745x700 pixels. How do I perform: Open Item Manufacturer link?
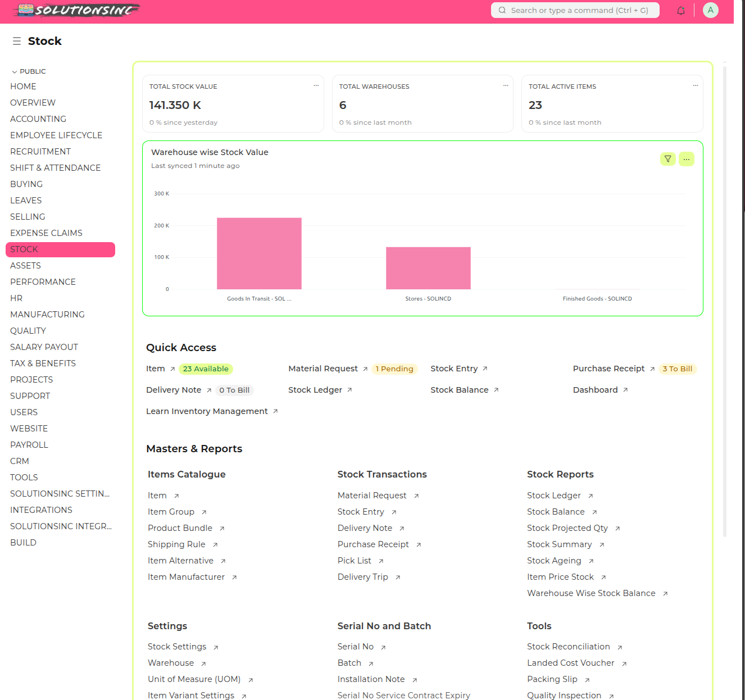[x=186, y=577]
